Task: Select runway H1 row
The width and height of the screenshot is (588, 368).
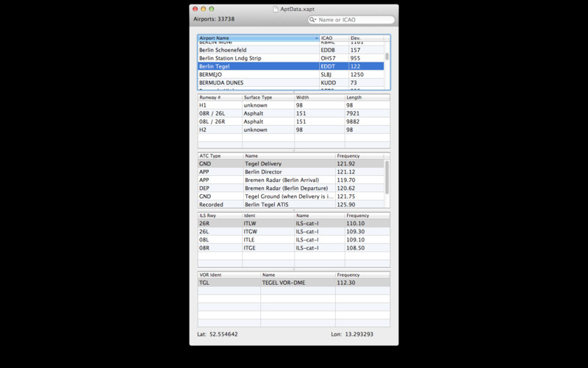Action: [294, 105]
